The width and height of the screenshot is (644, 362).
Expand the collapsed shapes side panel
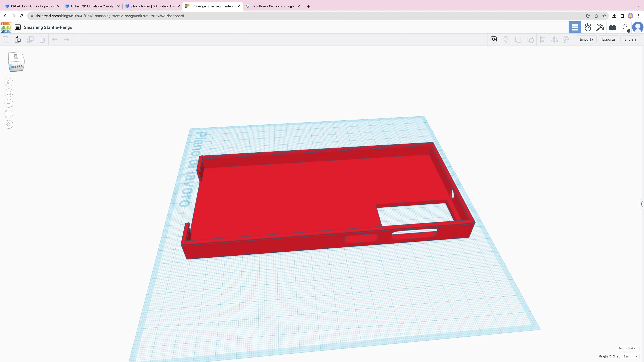(641, 204)
